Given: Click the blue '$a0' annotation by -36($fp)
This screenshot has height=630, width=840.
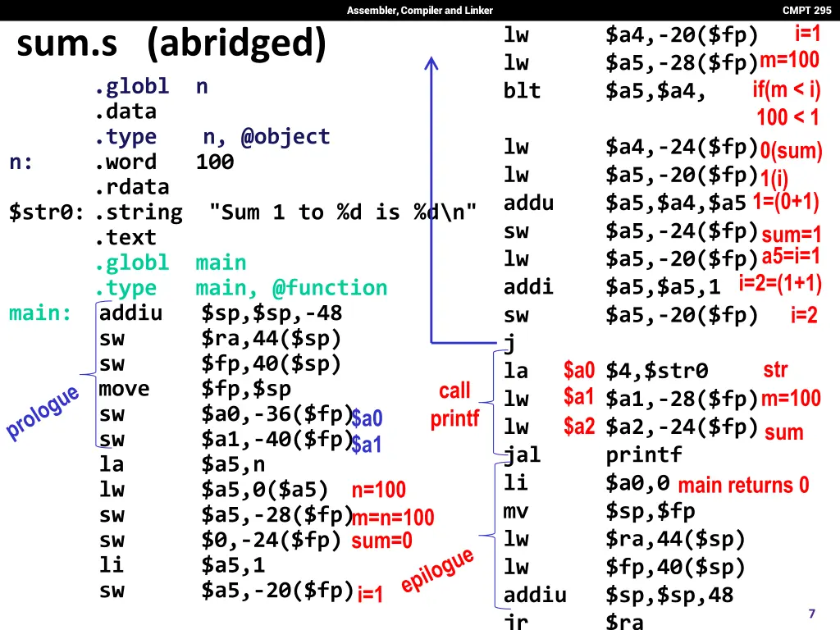Looking at the screenshot, I should 367,418.
